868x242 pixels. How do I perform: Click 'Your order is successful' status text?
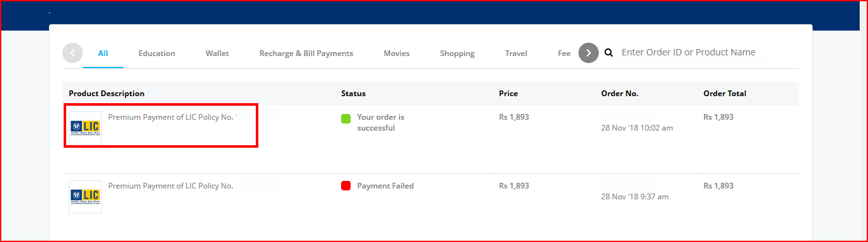pyautogui.click(x=381, y=122)
